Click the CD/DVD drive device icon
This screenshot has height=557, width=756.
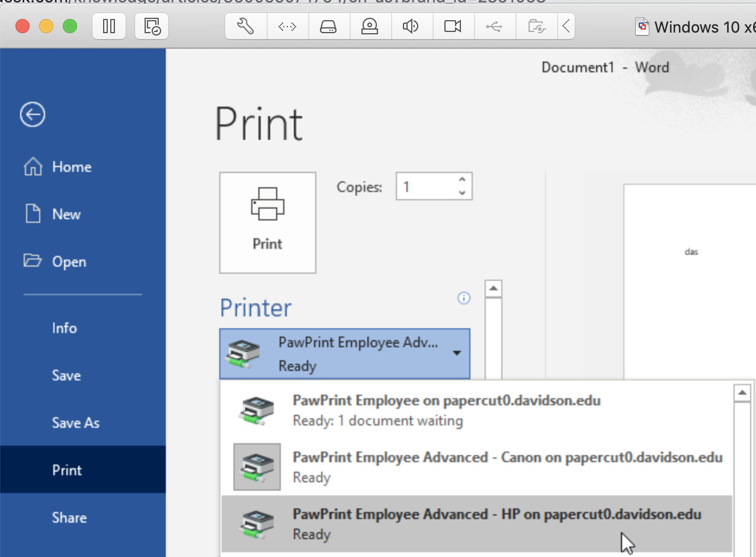(x=370, y=26)
